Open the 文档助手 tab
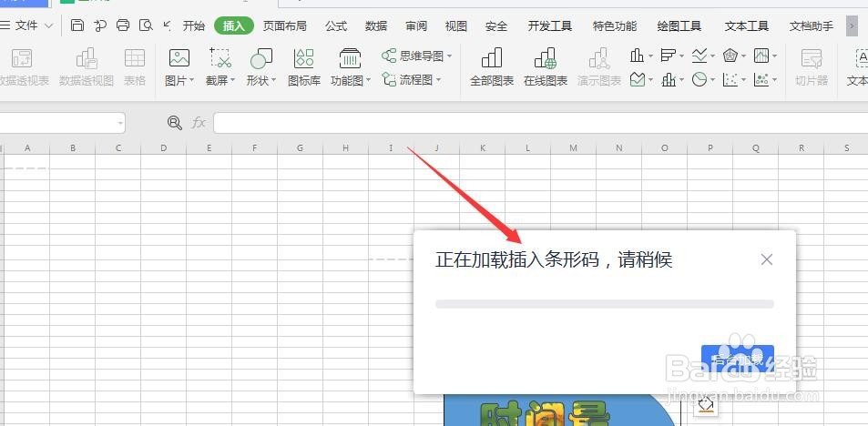The height and width of the screenshot is (426, 868). pos(812,25)
